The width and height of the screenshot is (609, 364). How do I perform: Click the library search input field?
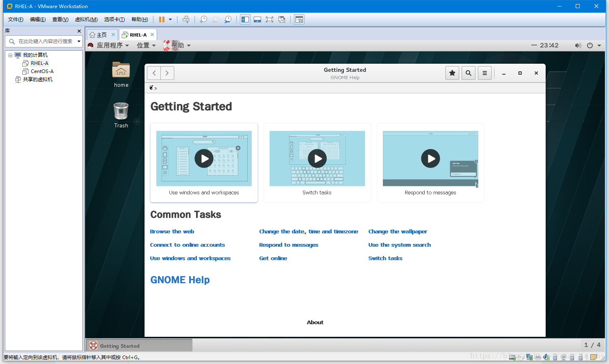[43, 41]
